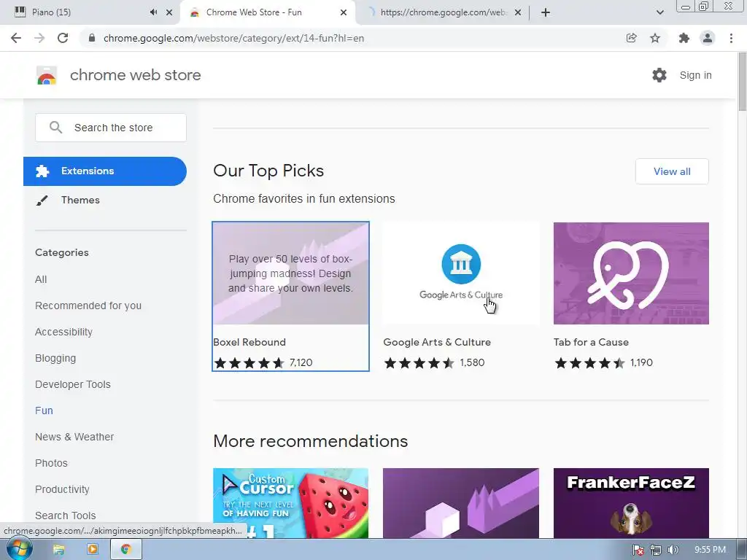Click the Chrome taskbar button
The image size is (747, 560).
click(x=125, y=550)
